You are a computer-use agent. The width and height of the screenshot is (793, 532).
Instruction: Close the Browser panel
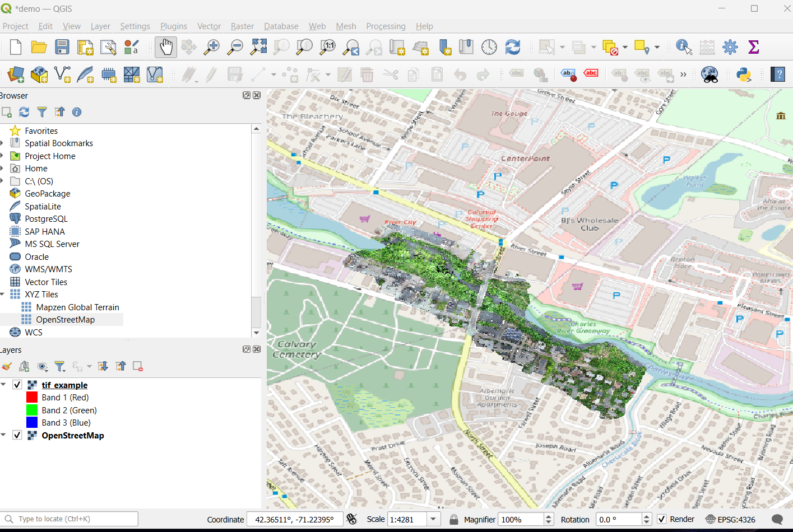(257, 95)
